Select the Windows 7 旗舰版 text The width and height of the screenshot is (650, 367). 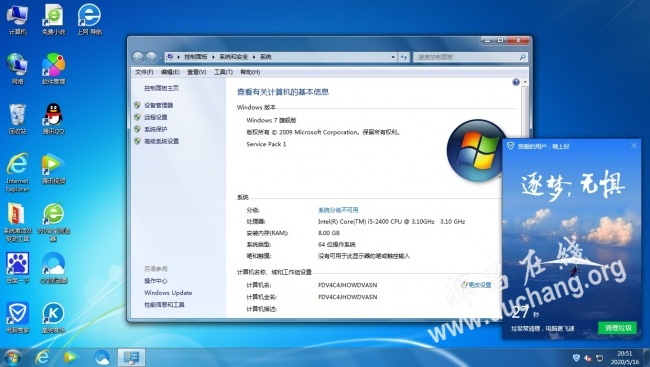click(x=272, y=120)
